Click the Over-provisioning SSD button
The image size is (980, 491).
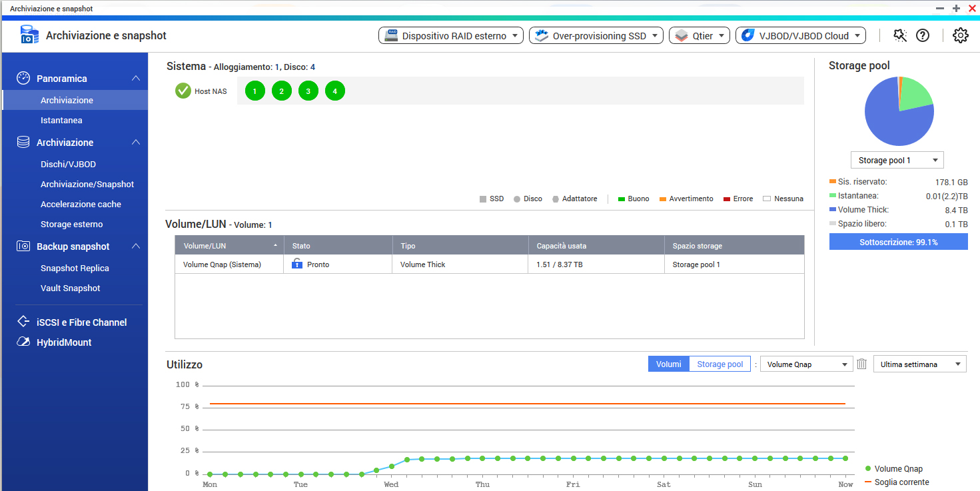[596, 36]
